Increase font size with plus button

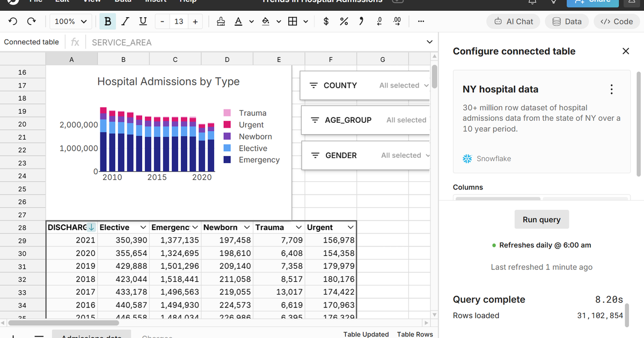(195, 21)
